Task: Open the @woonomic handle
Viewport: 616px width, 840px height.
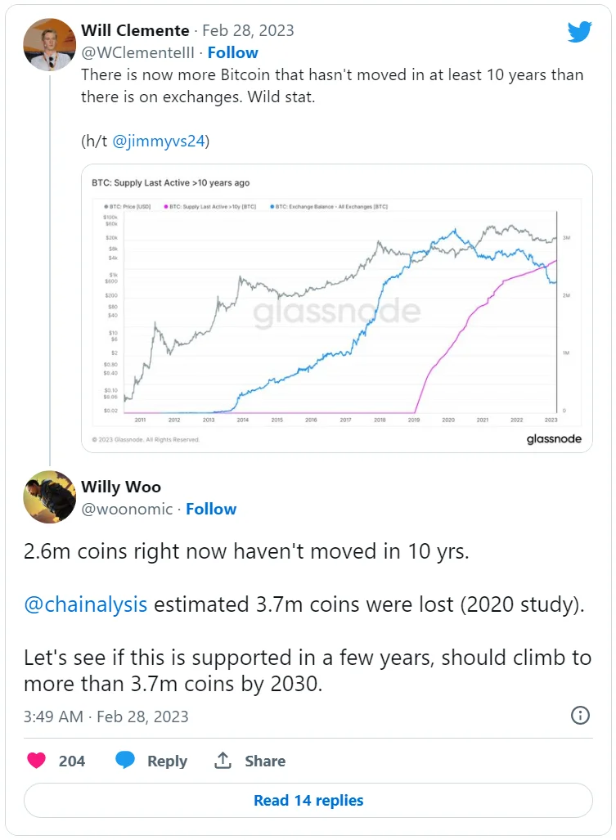Action: pyautogui.click(x=127, y=509)
